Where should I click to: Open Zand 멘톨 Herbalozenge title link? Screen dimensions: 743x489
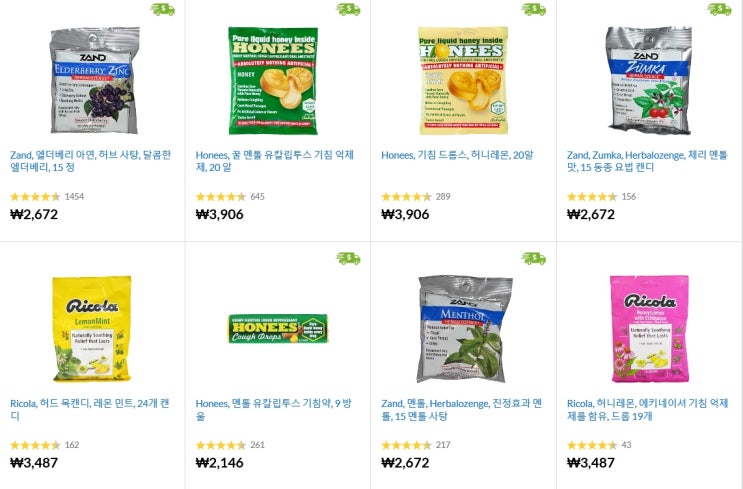pos(462,410)
